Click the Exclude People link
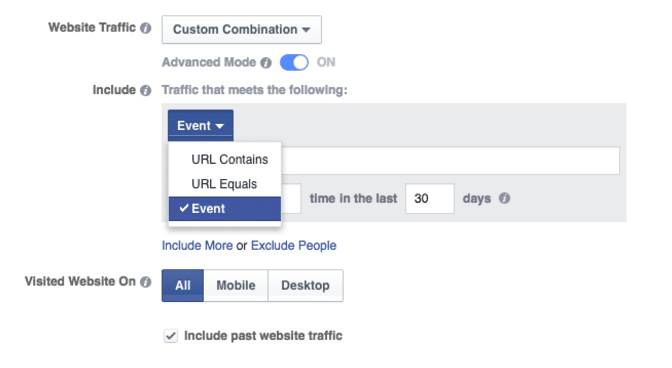The width and height of the screenshot is (672, 368). pos(294,245)
